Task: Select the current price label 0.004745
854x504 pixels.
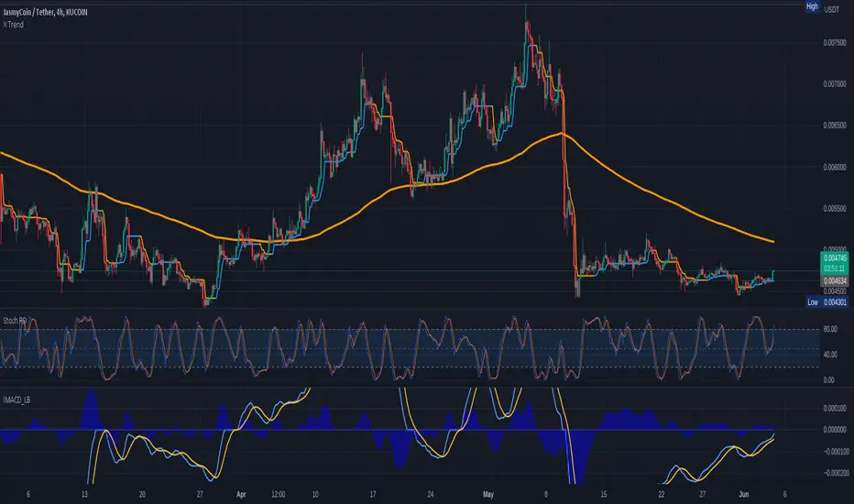Action: tap(835, 258)
